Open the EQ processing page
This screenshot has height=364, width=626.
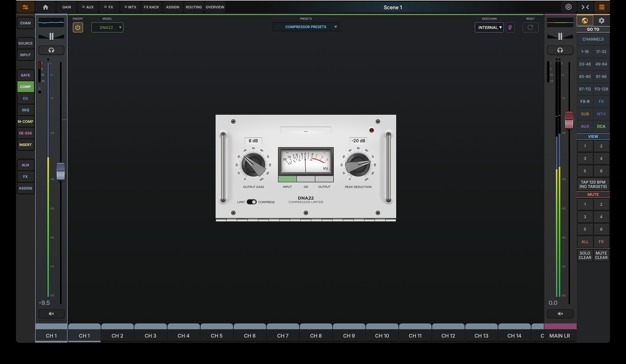click(x=25, y=98)
